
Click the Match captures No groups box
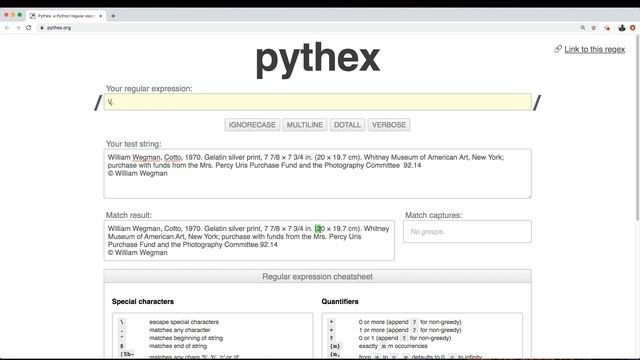[467, 231]
